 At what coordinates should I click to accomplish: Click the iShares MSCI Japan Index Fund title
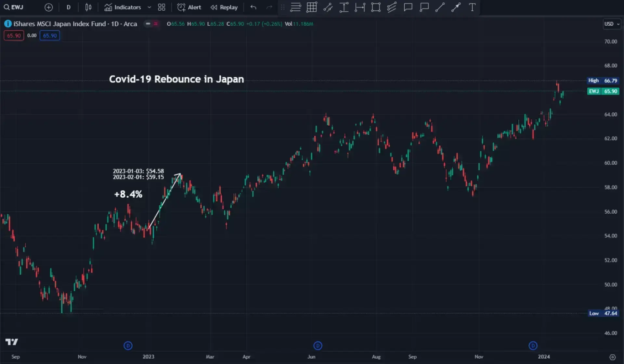coord(75,24)
